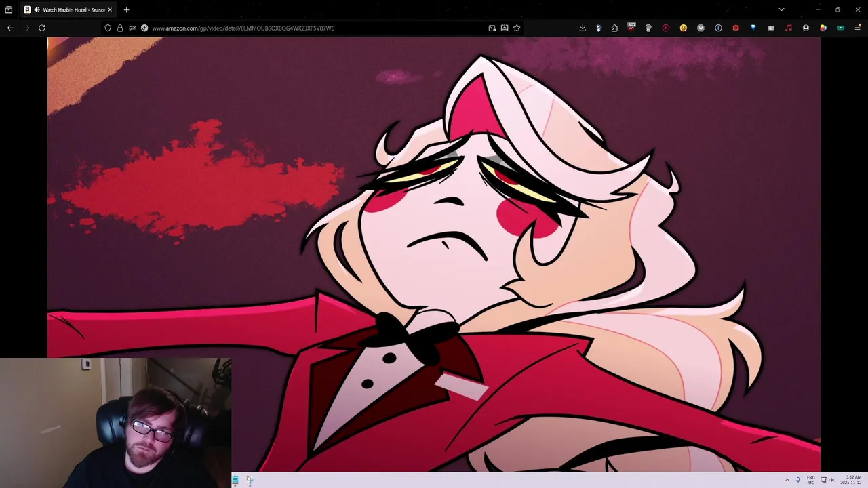Open tracking protection shield icon
This screenshot has height=488, width=868.
108,28
